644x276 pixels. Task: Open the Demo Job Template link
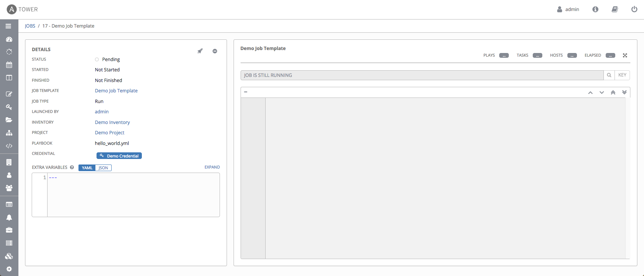(x=116, y=91)
